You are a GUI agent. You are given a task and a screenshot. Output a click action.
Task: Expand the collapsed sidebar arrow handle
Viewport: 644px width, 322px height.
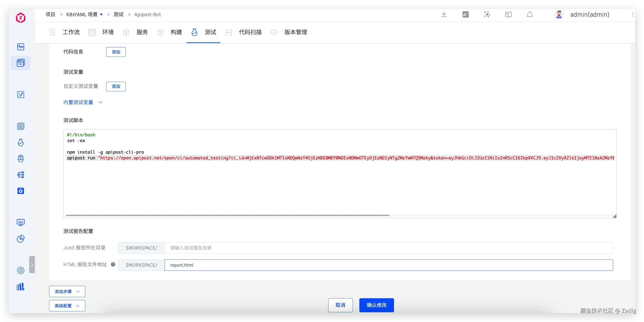[x=32, y=264]
